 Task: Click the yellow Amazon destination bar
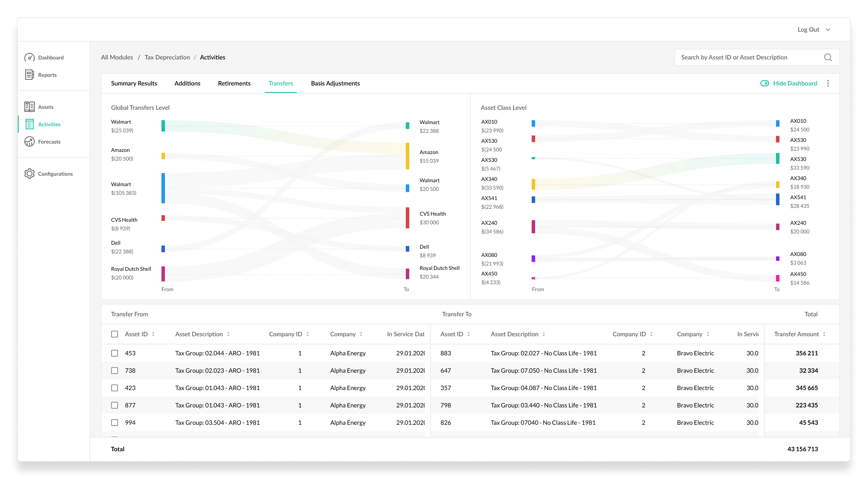click(x=408, y=156)
